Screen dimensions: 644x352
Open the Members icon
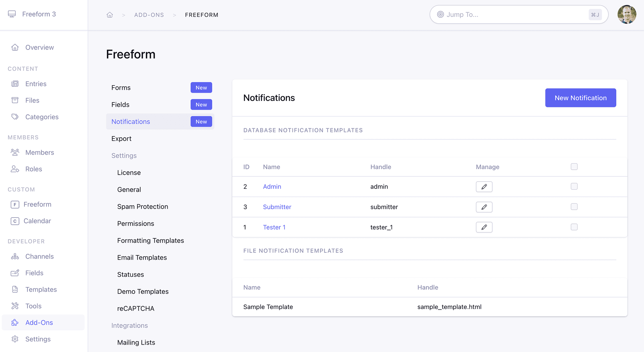15,152
